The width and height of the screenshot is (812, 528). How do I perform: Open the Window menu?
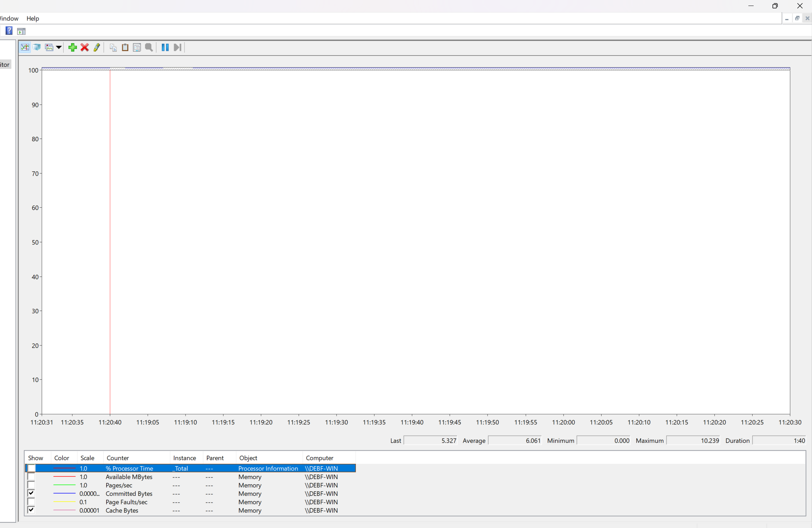[x=9, y=19]
